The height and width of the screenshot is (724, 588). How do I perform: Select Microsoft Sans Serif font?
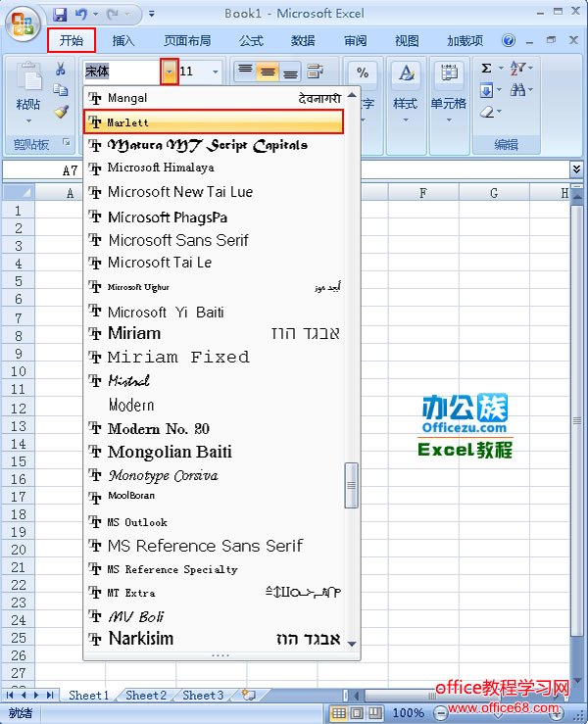coord(214,240)
